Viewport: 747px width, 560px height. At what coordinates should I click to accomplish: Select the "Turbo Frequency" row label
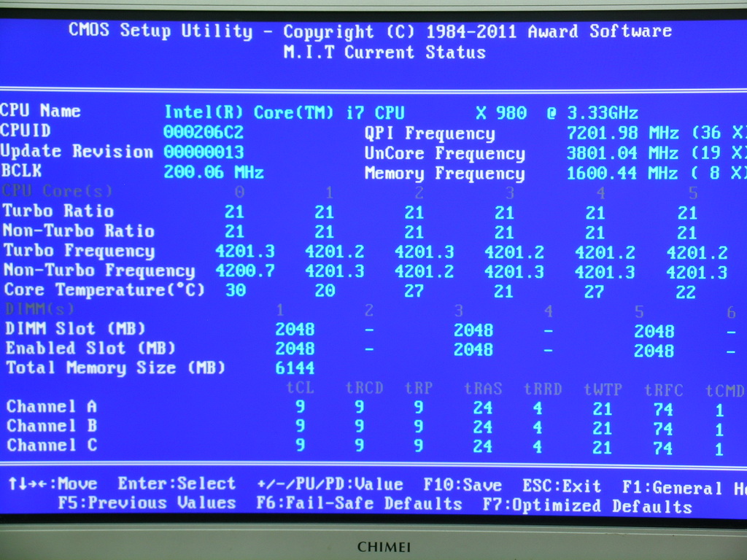(79, 251)
